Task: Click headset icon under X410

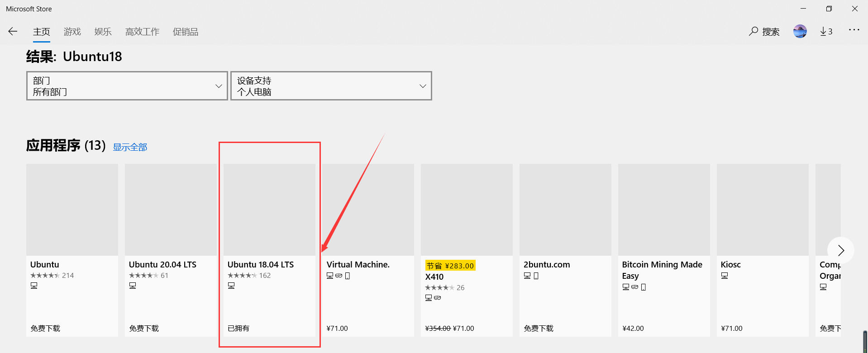Action: [438, 298]
